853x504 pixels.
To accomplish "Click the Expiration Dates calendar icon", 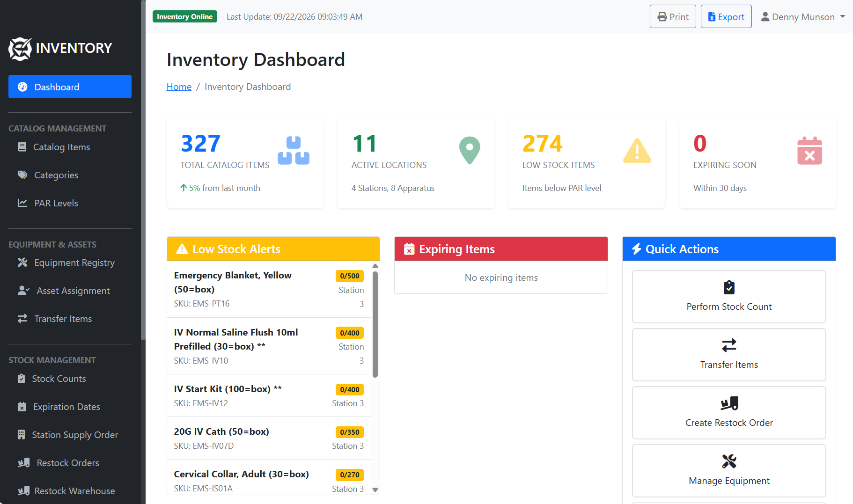I will click(22, 407).
